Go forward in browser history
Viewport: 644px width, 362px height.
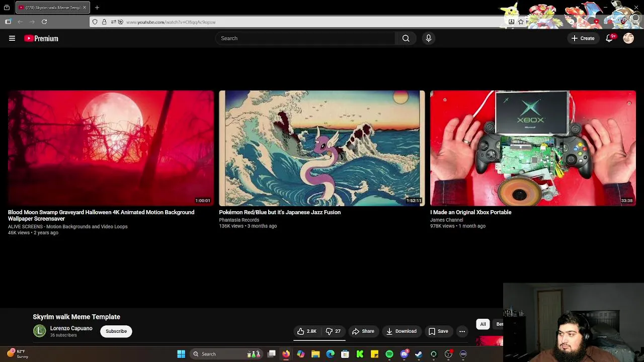(x=32, y=22)
